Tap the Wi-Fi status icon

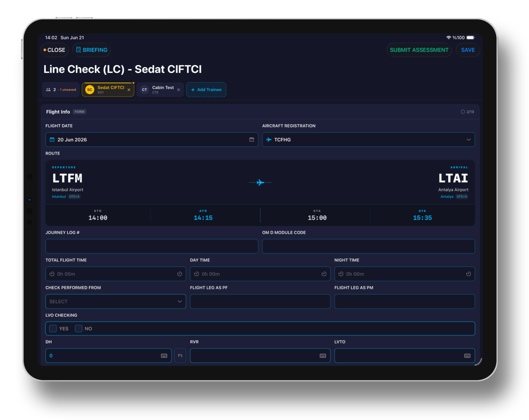[449, 38]
